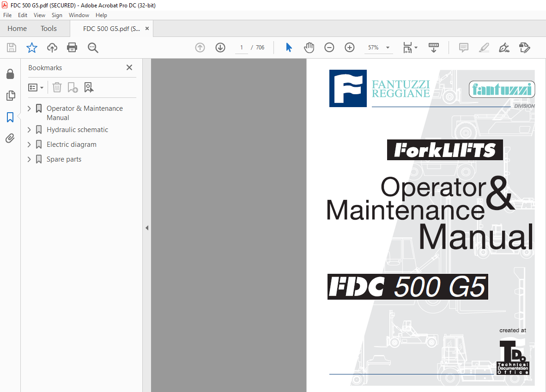Image resolution: width=546 pixels, height=392 pixels.
Task: Switch to the Home tab
Action: pyautogui.click(x=17, y=29)
